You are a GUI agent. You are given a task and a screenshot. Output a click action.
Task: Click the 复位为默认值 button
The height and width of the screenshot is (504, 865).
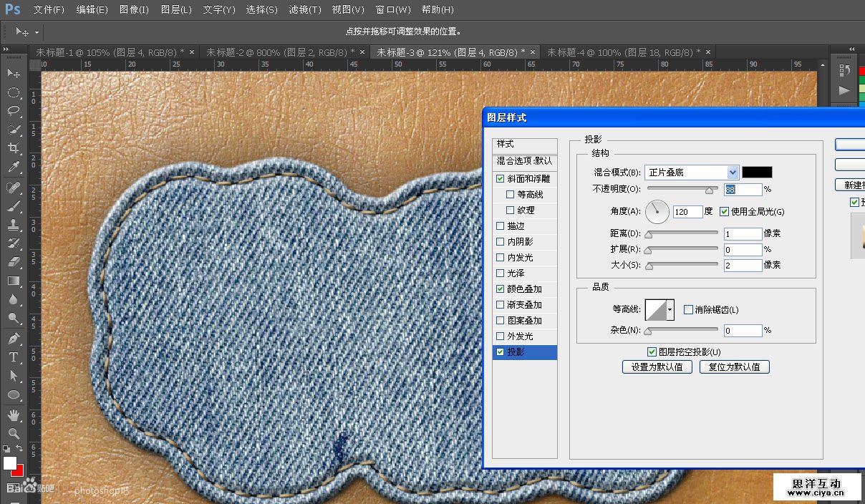pyautogui.click(x=734, y=367)
